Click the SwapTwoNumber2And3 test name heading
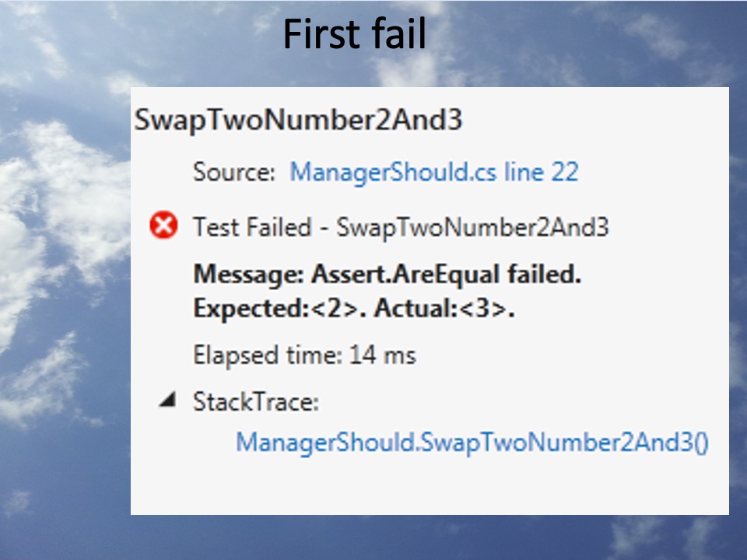Image resolution: width=747 pixels, height=560 pixels. (x=298, y=120)
